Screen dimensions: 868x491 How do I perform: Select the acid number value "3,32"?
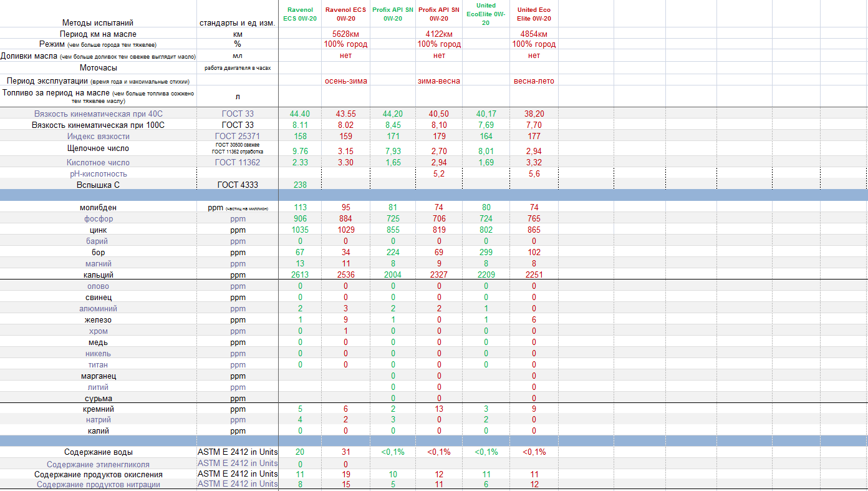(534, 162)
